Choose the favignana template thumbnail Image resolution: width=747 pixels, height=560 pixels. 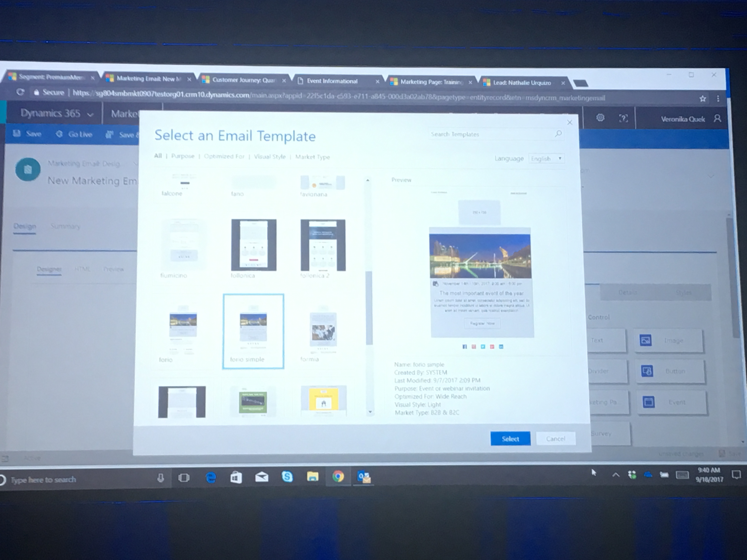click(323, 182)
